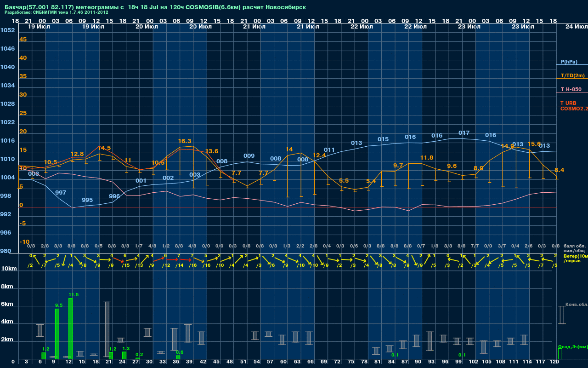This screenshot has width=588, height=368.
Task: Click the pressure value 015
Action: click(383, 139)
